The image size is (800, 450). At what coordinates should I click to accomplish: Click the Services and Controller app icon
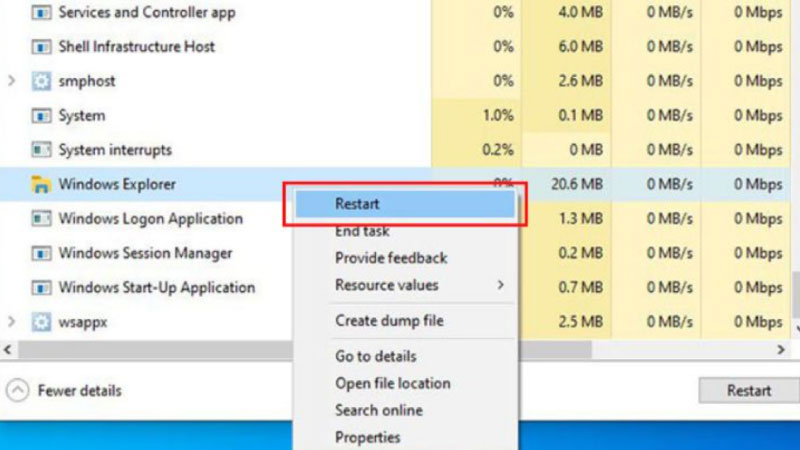tap(41, 12)
